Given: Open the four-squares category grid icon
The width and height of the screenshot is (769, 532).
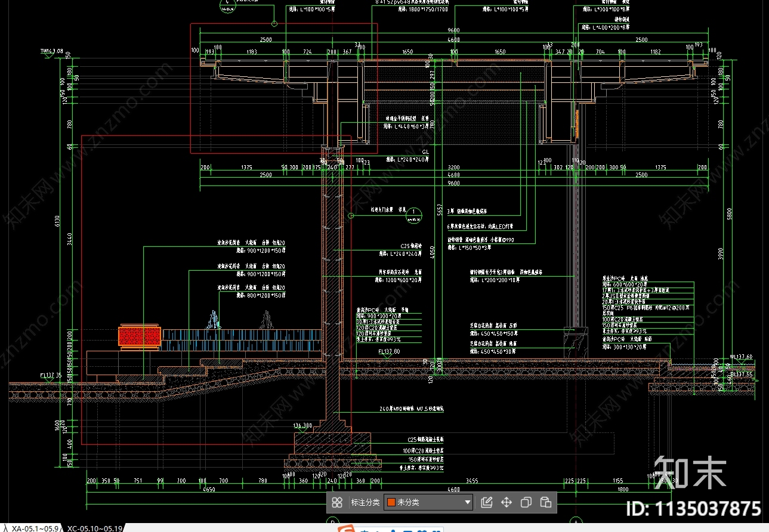Looking at the screenshot, I should click(x=337, y=502).
